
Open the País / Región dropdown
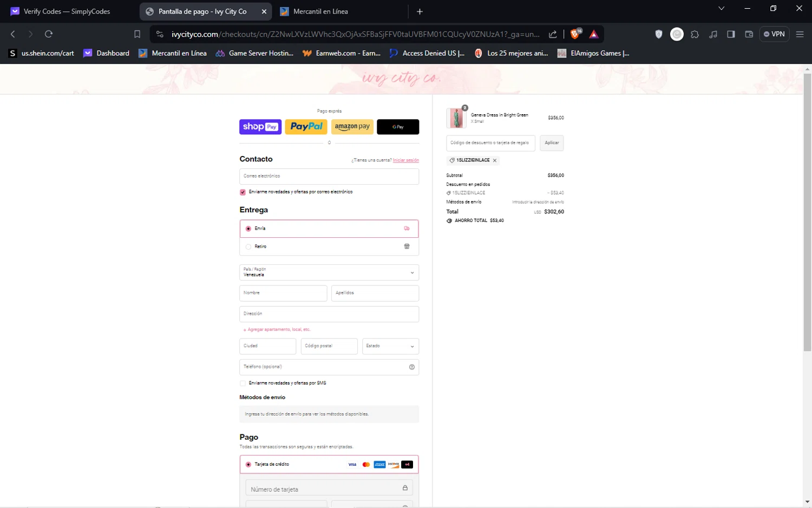coord(329,272)
